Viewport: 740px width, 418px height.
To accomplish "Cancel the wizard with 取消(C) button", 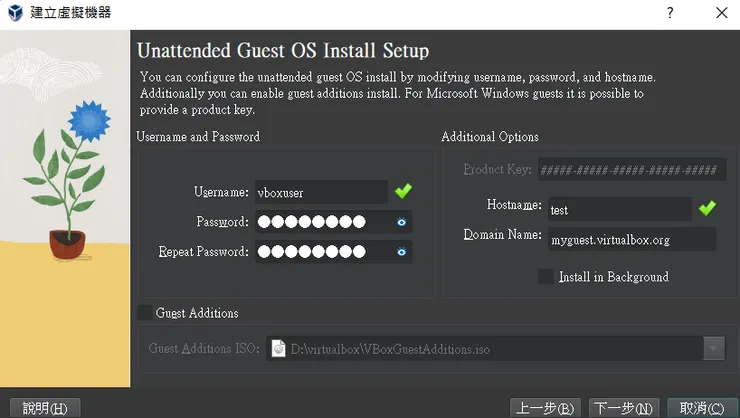I will pos(701,408).
